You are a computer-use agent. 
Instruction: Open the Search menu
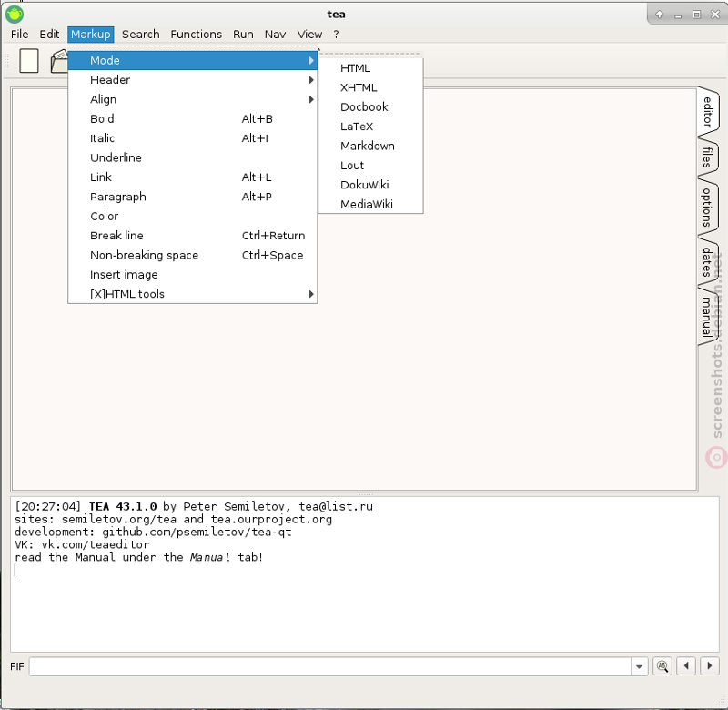141,35
